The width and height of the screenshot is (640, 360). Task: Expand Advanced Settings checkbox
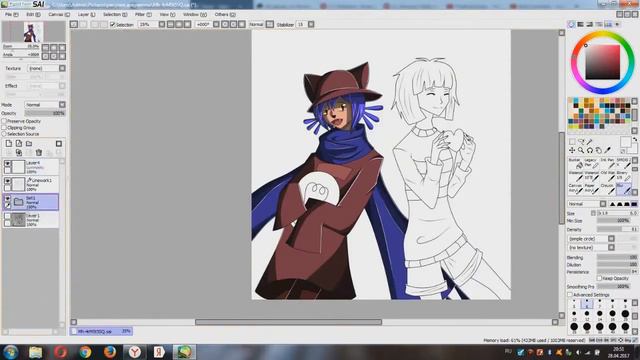(x=570, y=295)
